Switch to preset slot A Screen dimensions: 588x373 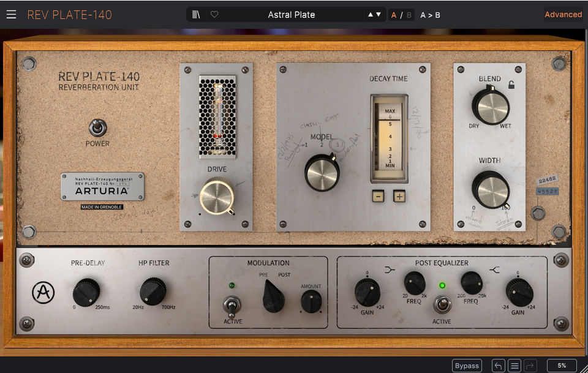394,15
